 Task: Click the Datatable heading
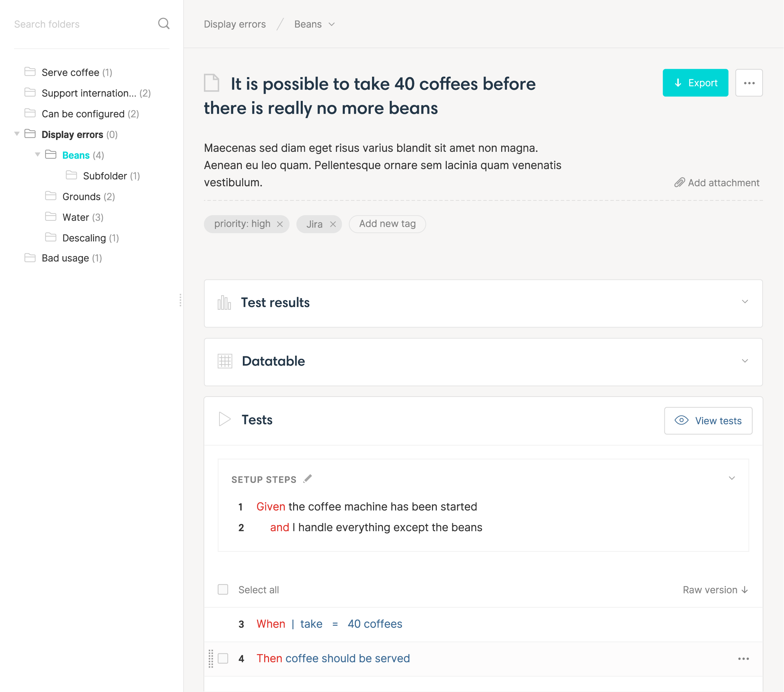(274, 361)
